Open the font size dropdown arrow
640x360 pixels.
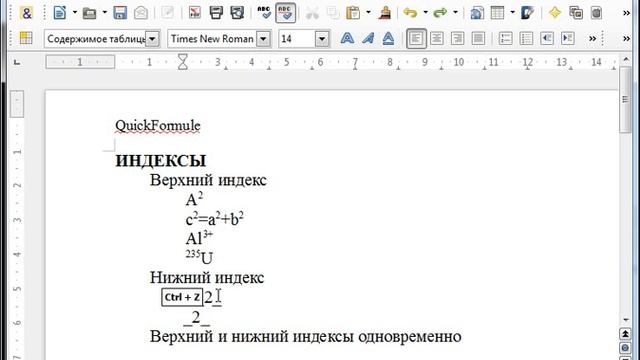pyautogui.click(x=322, y=39)
